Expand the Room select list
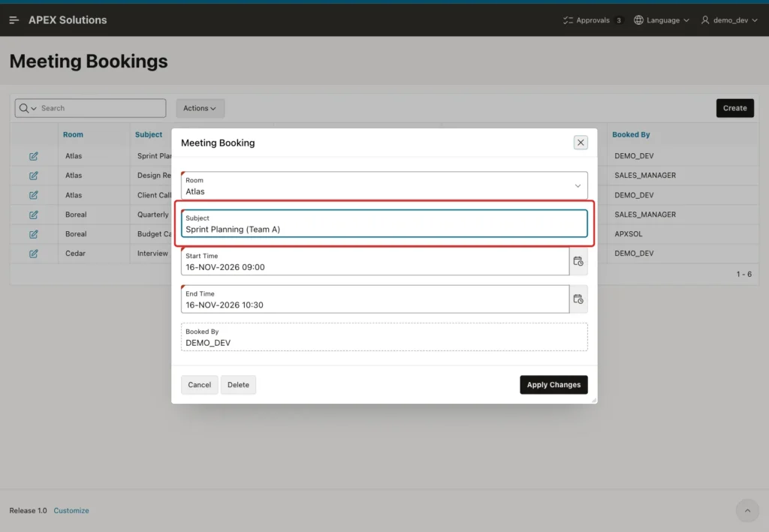This screenshot has width=769, height=532. (x=578, y=185)
